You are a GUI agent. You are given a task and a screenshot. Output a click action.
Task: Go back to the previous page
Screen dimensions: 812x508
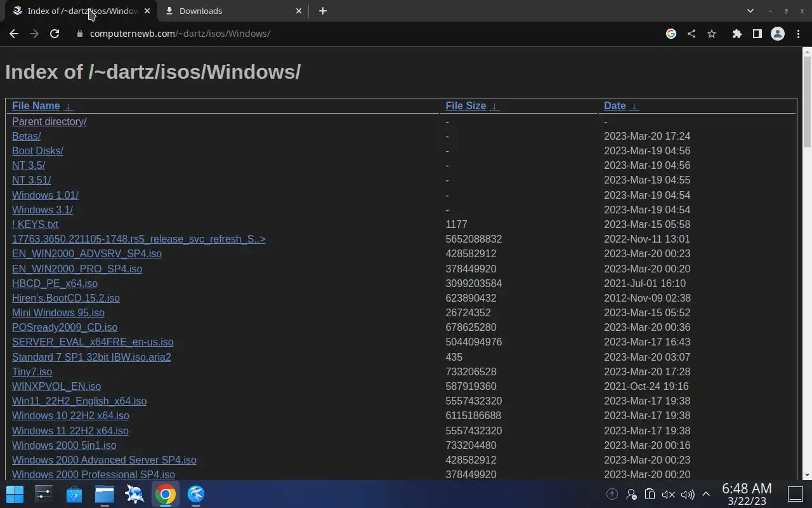pos(14,34)
